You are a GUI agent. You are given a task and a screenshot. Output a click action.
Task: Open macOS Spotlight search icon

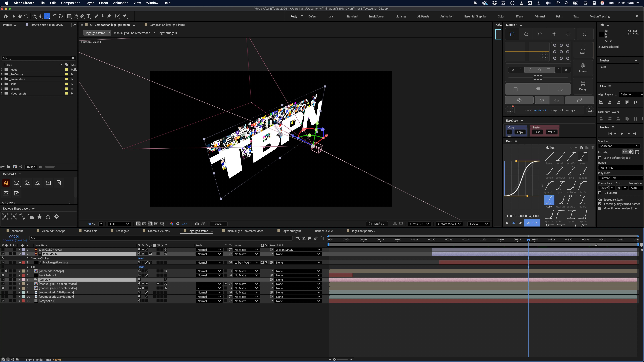pyautogui.click(x=566, y=3)
